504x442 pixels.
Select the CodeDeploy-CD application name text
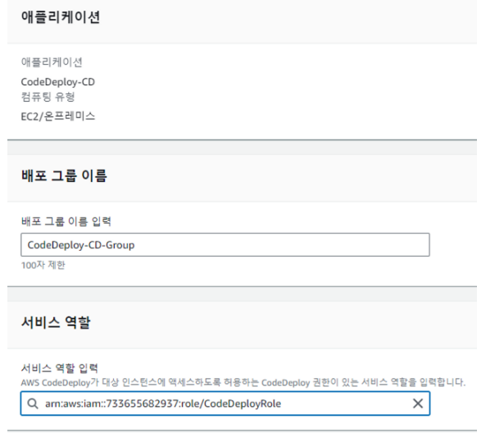[58, 82]
